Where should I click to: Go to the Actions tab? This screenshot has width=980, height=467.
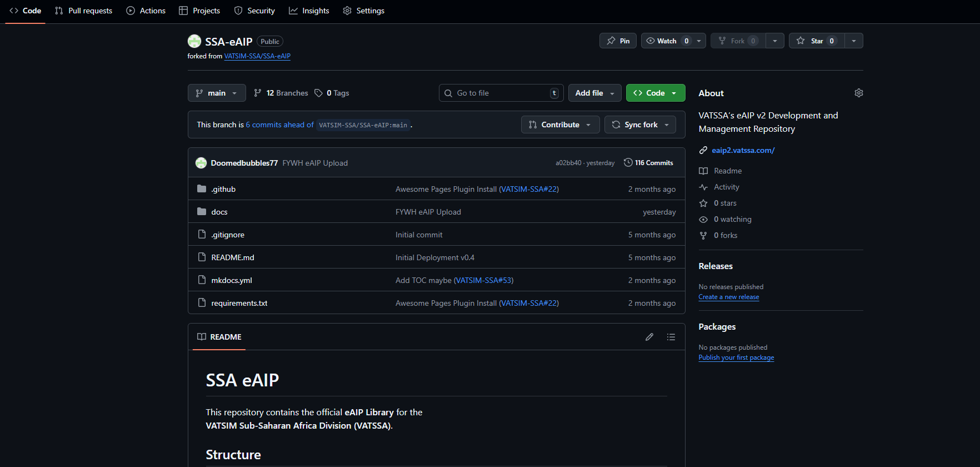146,11
